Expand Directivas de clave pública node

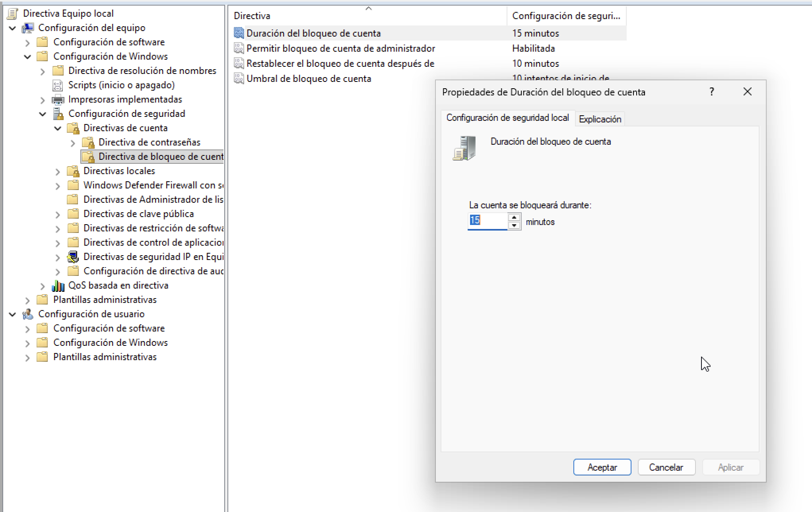pyautogui.click(x=58, y=215)
